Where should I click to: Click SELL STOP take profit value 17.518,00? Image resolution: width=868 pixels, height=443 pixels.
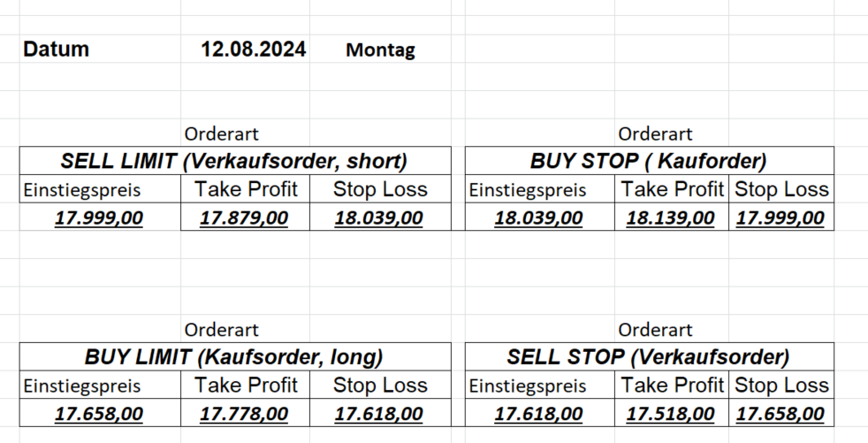click(x=671, y=413)
